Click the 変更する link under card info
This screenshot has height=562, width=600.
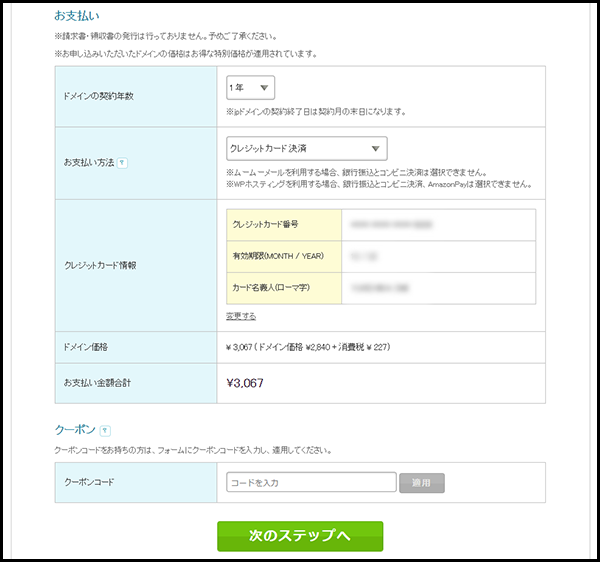[241, 316]
